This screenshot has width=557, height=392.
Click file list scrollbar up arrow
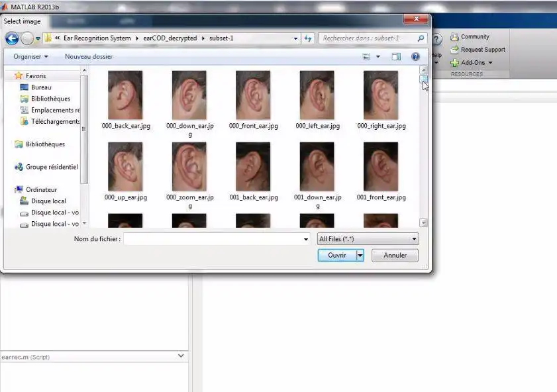[x=423, y=70]
